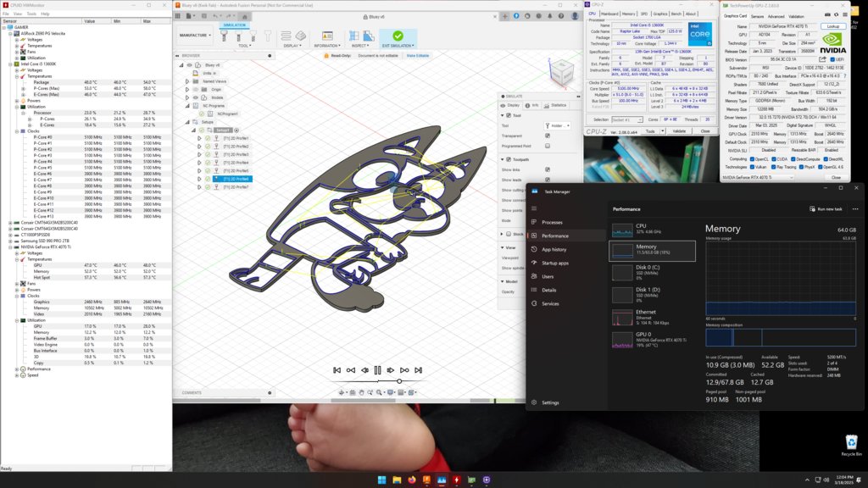Step to next operation in Fusion simulation
The image size is (868, 488).
[404, 370]
